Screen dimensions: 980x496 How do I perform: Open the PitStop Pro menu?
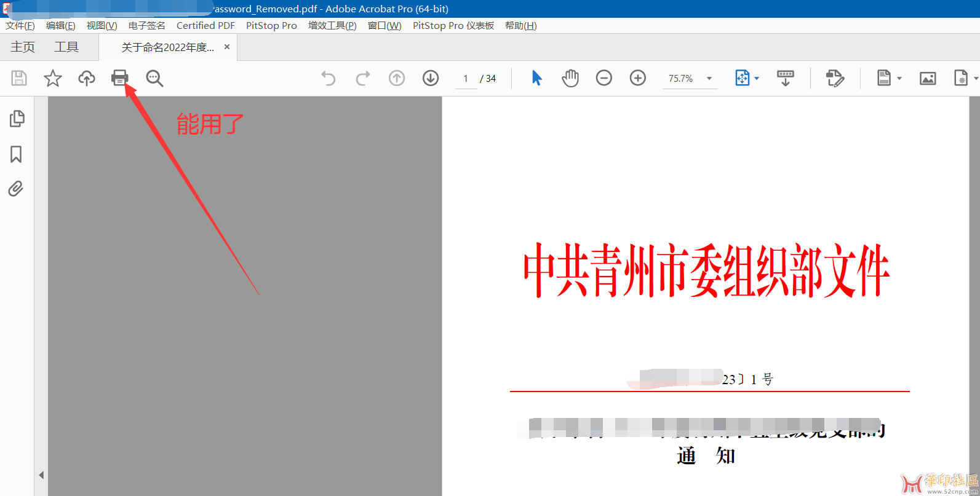coord(271,26)
